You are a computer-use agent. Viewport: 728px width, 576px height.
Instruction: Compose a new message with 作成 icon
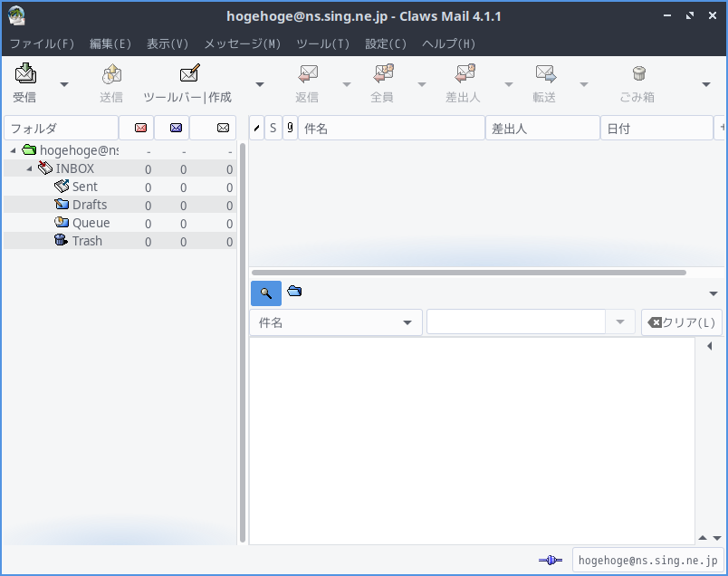point(189,73)
